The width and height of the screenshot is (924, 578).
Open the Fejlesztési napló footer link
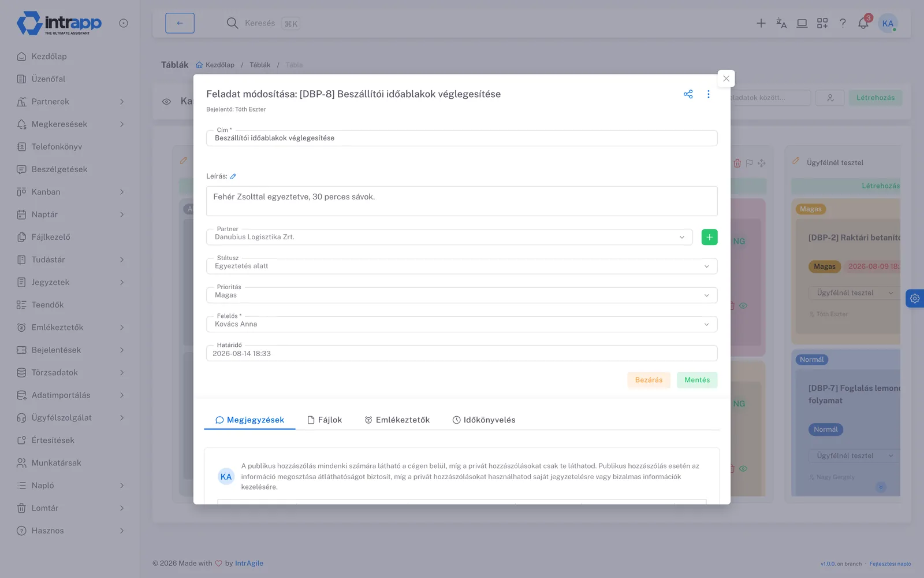tap(890, 564)
